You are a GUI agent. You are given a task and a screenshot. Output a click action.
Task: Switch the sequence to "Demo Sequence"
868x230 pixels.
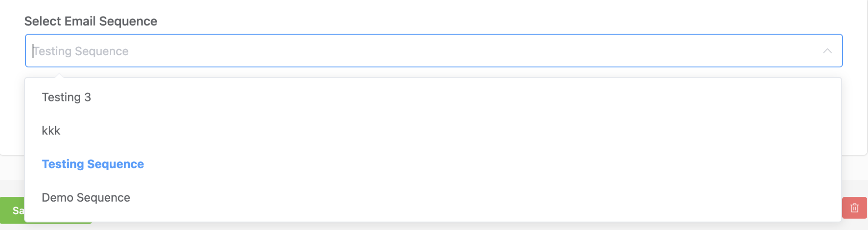pyautogui.click(x=86, y=198)
